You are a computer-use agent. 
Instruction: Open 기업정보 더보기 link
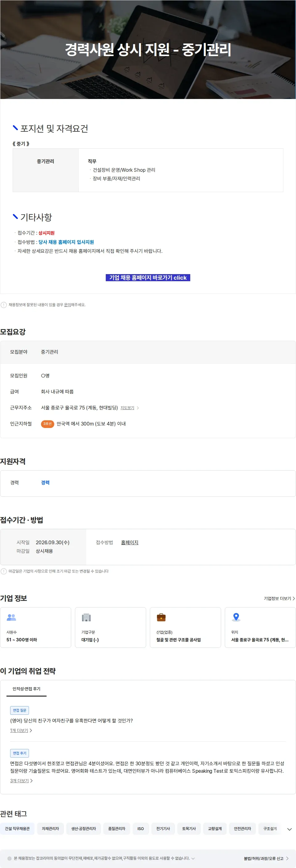[279, 598]
